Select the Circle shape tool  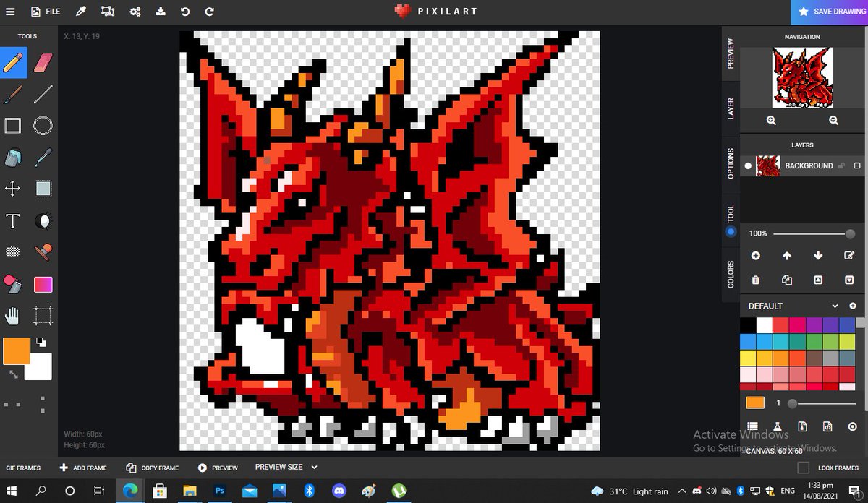43,126
